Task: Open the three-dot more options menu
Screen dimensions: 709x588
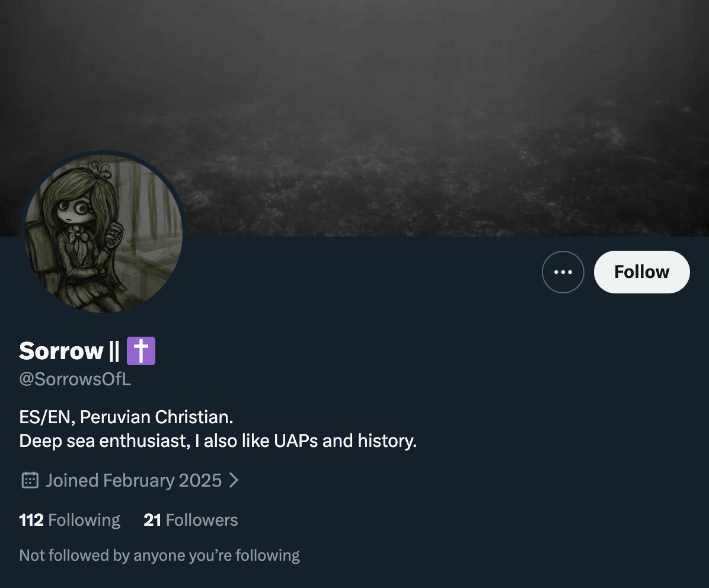Action: pos(563,272)
